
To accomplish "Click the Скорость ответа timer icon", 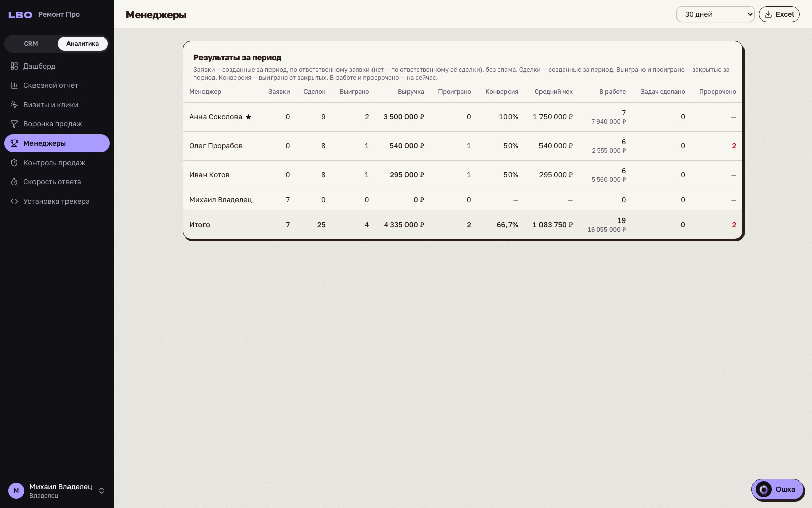I will click(x=14, y=182).
